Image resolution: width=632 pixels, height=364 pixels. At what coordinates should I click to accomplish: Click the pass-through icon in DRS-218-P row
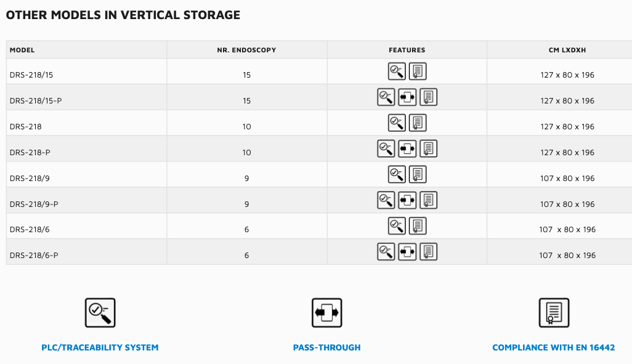click(407, 149)
